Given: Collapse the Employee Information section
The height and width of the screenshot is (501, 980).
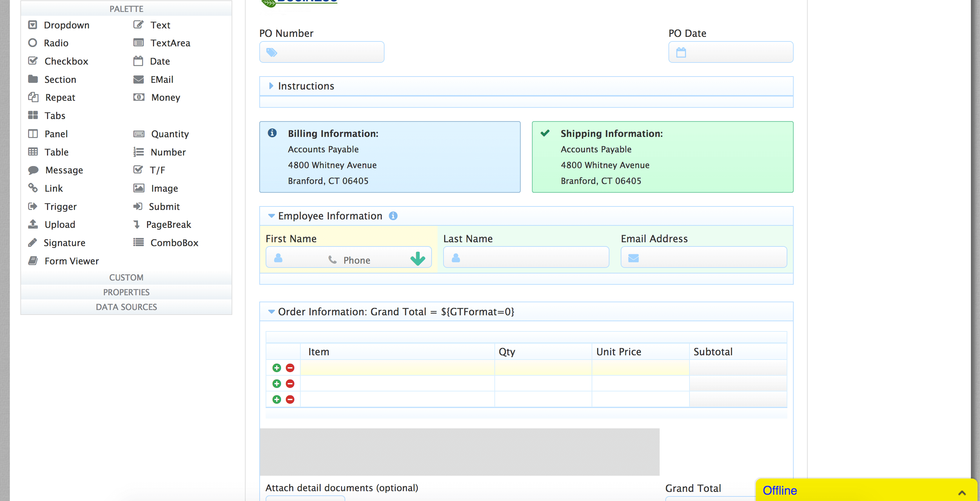Looking at the screenshot, I should (x=271, y=216).
